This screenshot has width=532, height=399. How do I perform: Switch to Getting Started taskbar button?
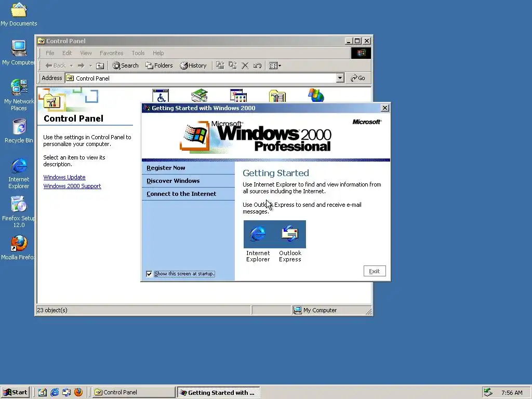click(219, 392)
